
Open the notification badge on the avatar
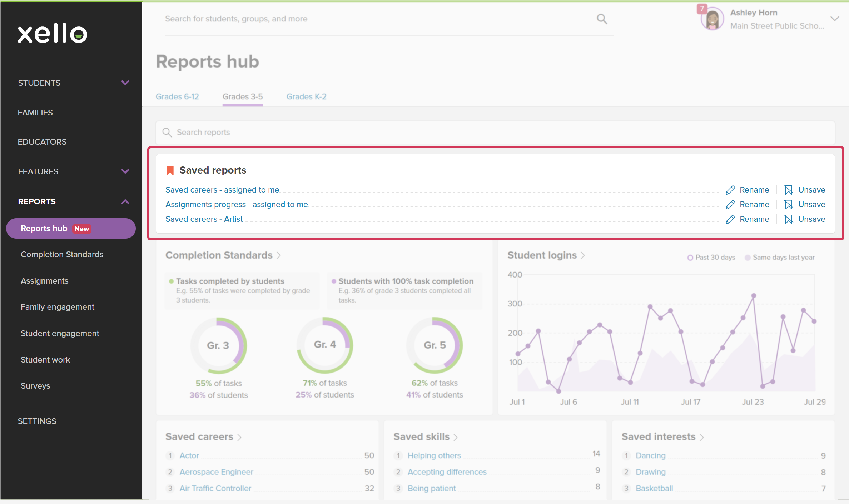click(702, 8)
